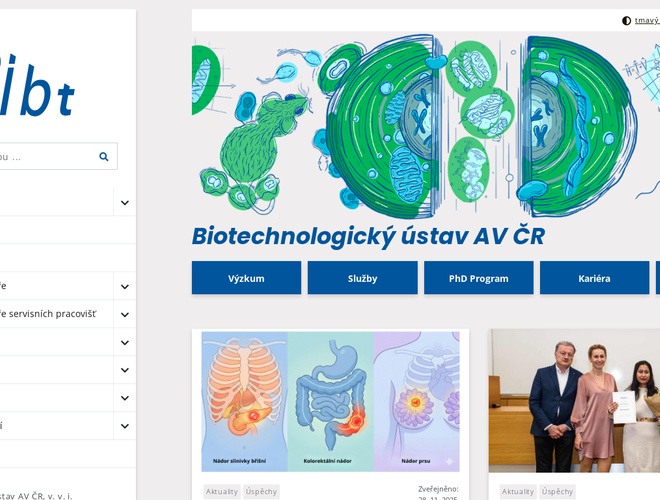Click 'Aktuality' tag under tumor article

[x=222, y=492]
